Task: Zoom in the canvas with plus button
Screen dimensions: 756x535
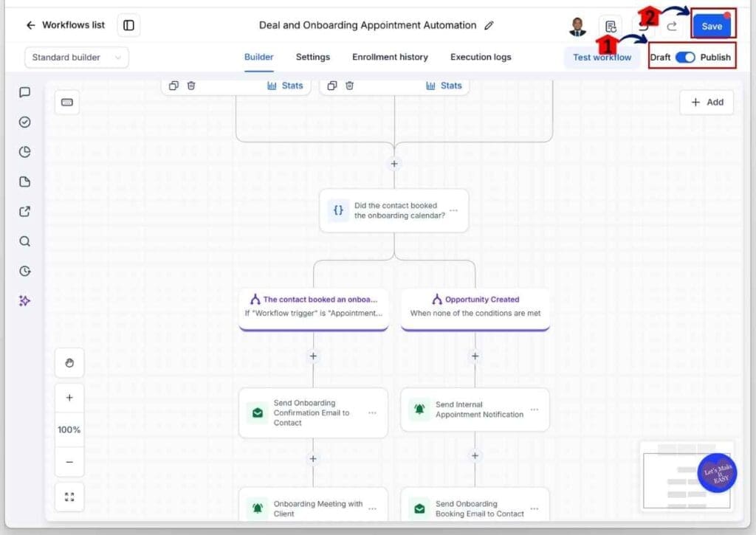Action: (x=69, y=398)
